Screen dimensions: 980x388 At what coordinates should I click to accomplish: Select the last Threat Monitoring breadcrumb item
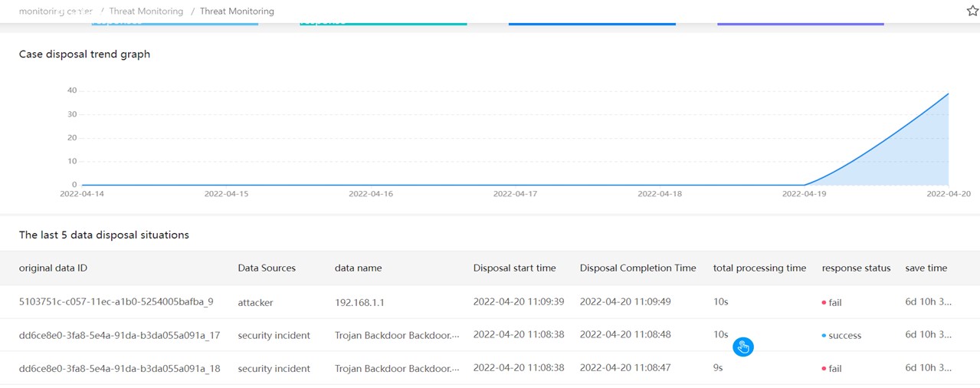tap(237, 12)
